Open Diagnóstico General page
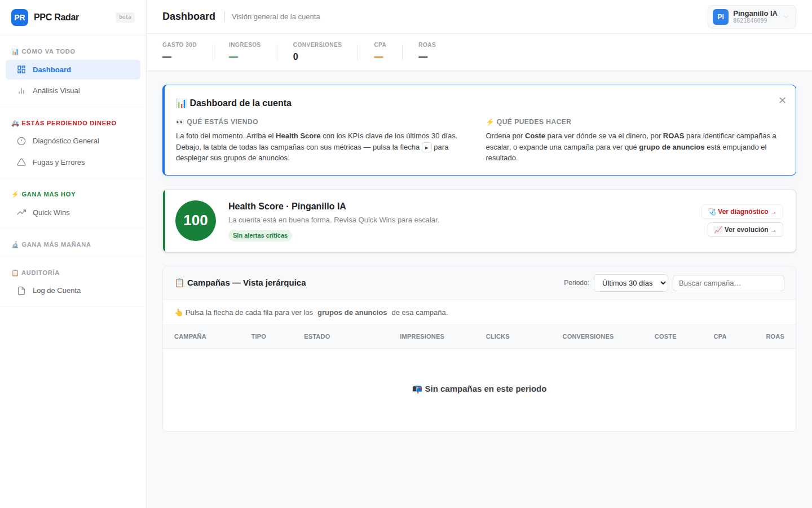The width and height of the screenshot is (812, 508). point(73,141)
